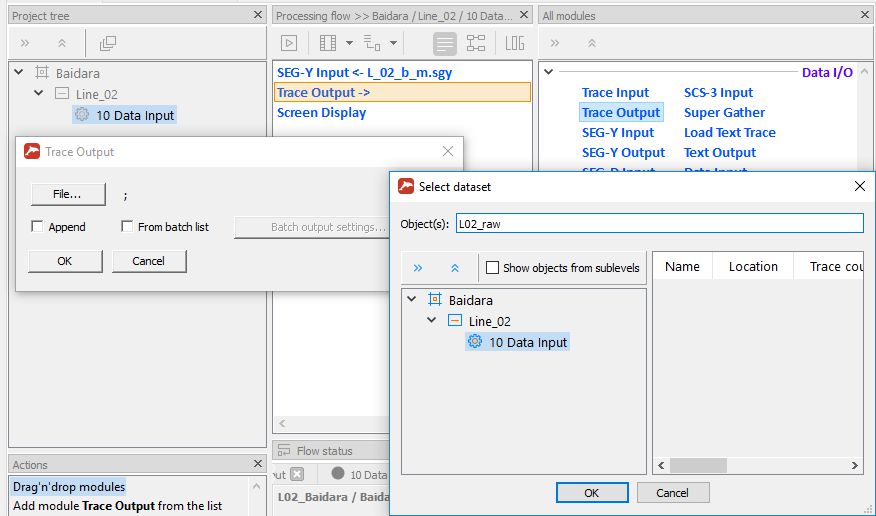Open dropdown arrow next to film frame icon
The width and height of the screenshot is (876, 516).
coord(349,43)
